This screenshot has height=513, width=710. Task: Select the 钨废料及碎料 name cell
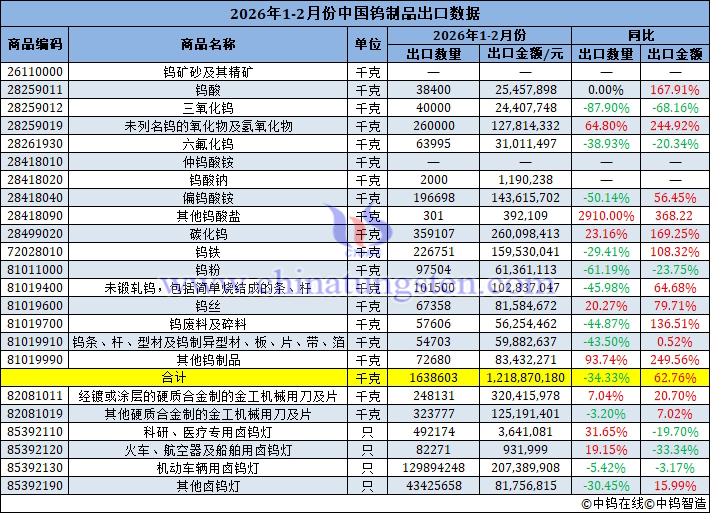pos(208,324)
